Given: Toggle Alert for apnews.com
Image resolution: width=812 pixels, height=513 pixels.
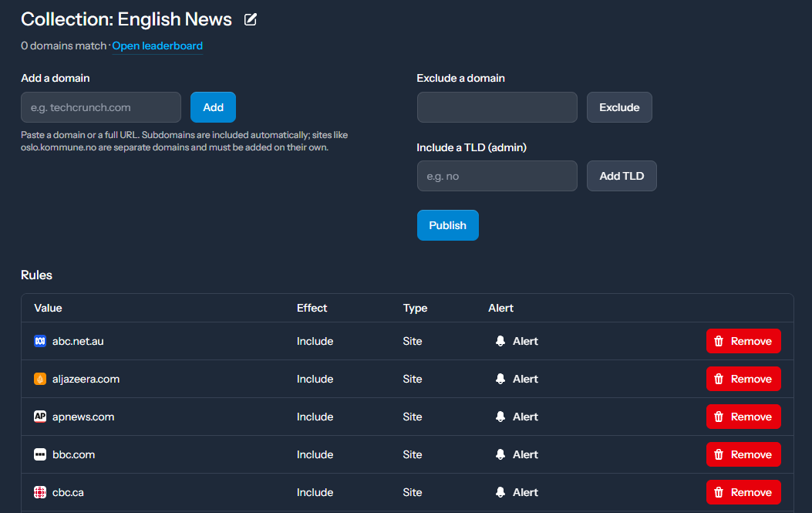Looking at the screenshot, I should 517,417.
